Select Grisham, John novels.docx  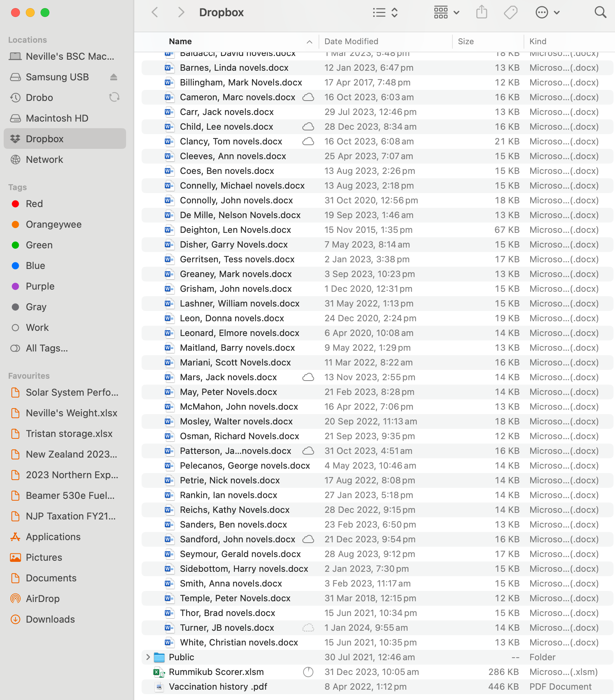tap(378, 289)
